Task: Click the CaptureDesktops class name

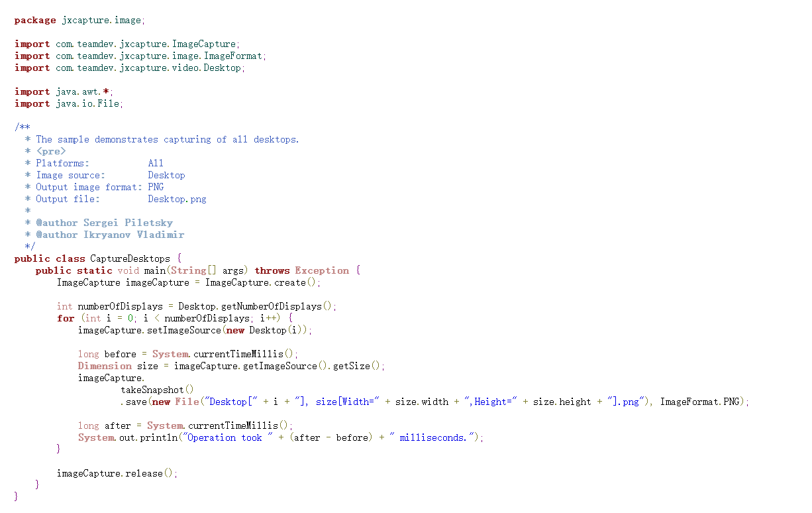Action: pos(130,258)
